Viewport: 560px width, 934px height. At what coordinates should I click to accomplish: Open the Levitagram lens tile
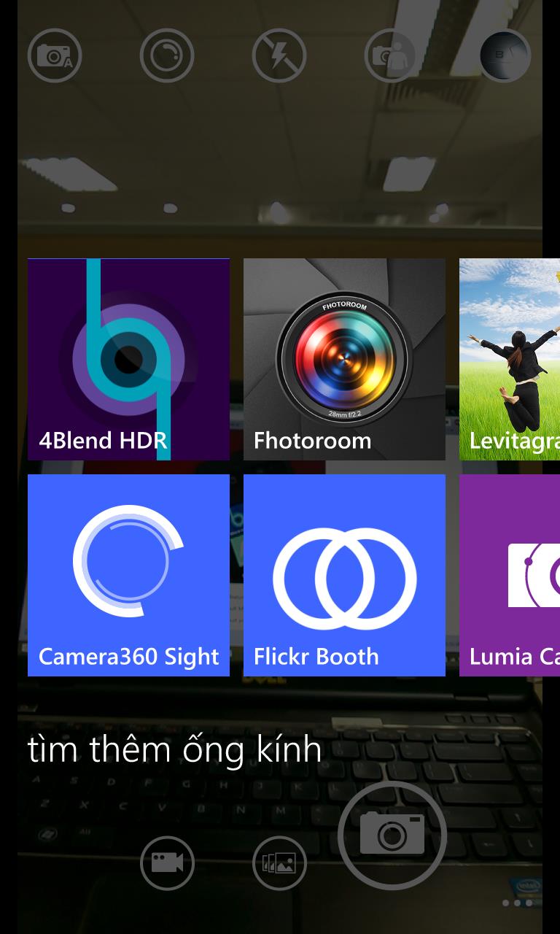510,359
